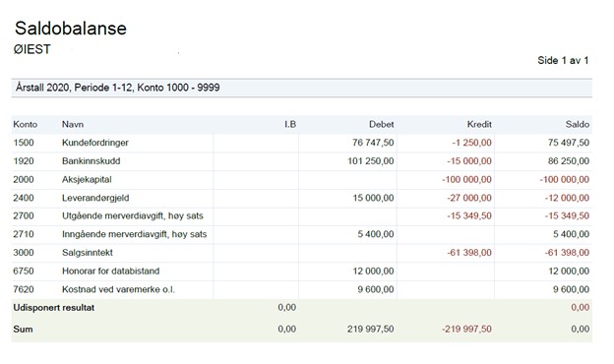Image resolution: width=614 pixels, height=364 pixels.
Task: Click account 2700 credit value -15 349,50
Action: click(469, 215)
